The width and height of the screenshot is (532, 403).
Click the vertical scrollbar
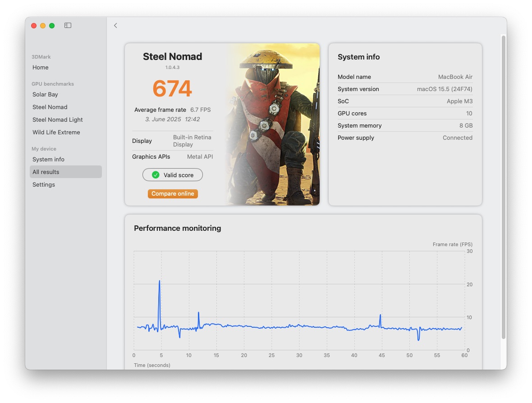[x=504, y=187]
